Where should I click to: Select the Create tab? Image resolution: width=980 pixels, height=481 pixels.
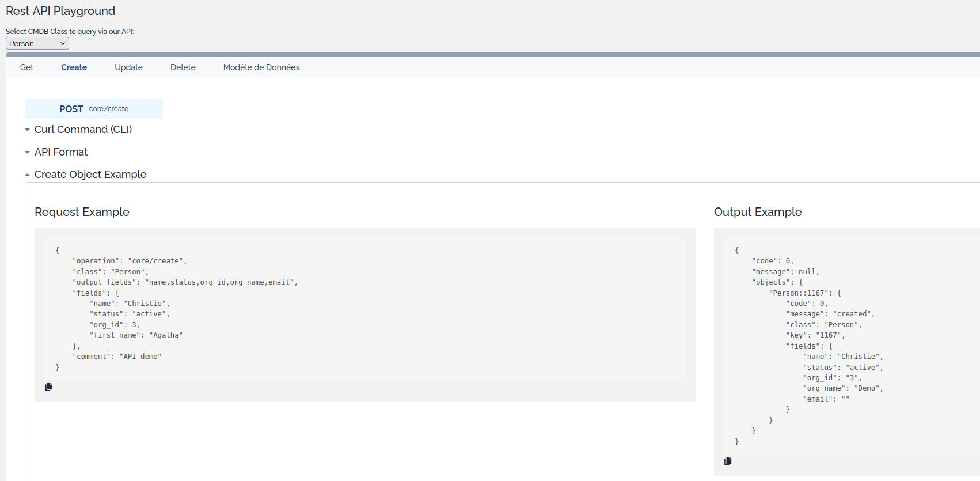(x=74, y=67)
